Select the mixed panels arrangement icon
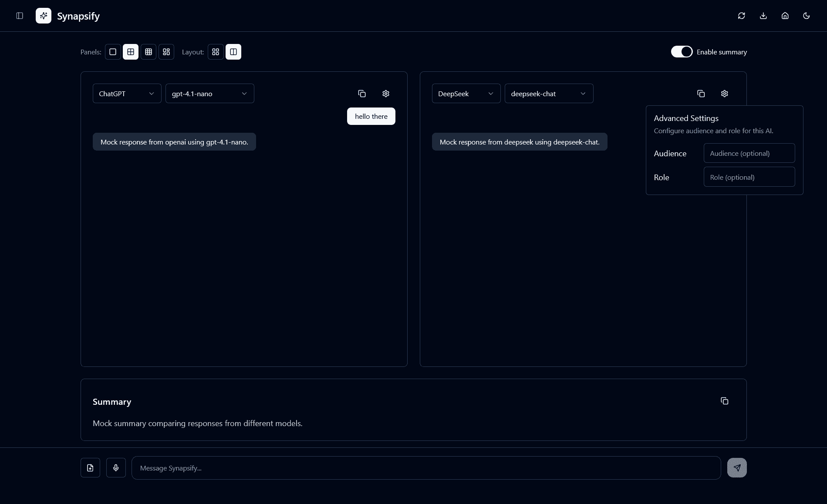 [166, 51]
